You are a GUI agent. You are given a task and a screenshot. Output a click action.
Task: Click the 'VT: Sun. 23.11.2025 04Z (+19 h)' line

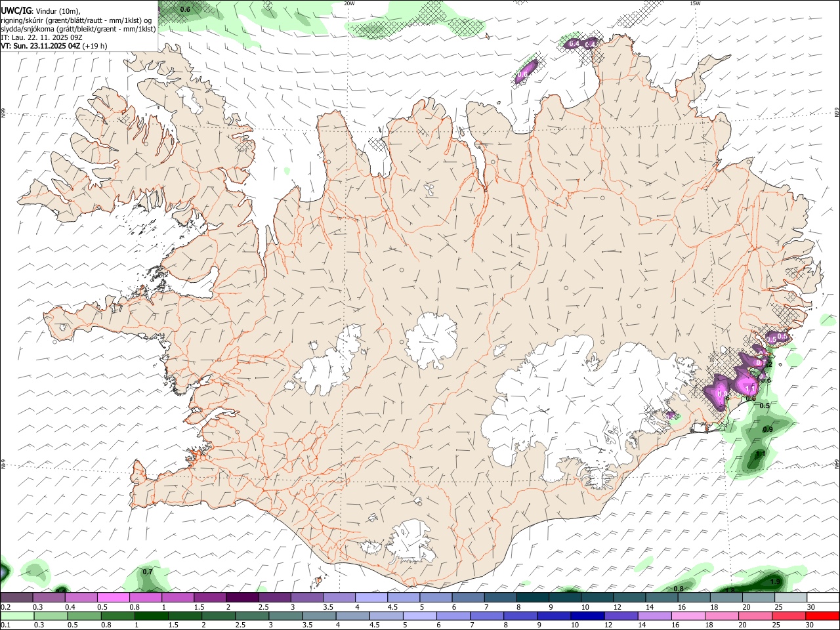pyautogui.click(x=54, y=46)
